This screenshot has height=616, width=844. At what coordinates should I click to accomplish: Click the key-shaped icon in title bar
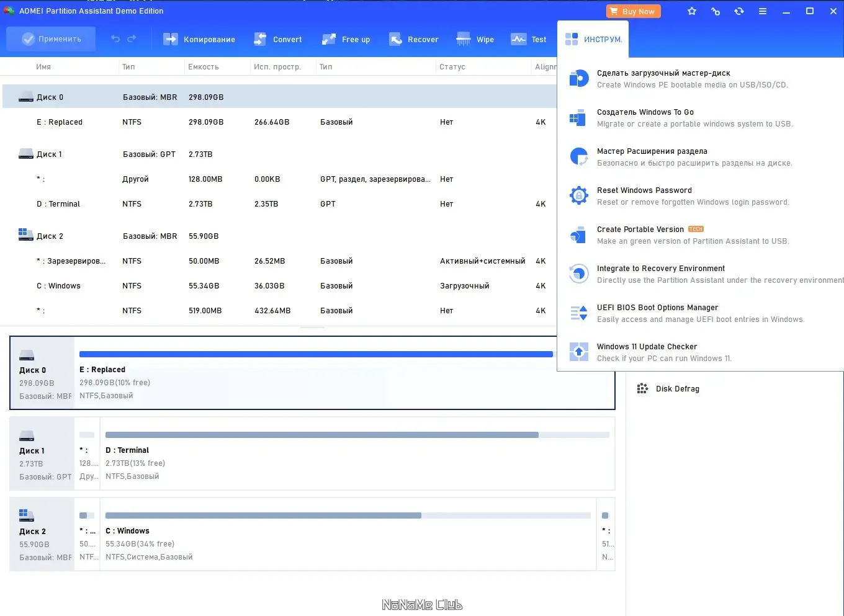click(716, 11)
